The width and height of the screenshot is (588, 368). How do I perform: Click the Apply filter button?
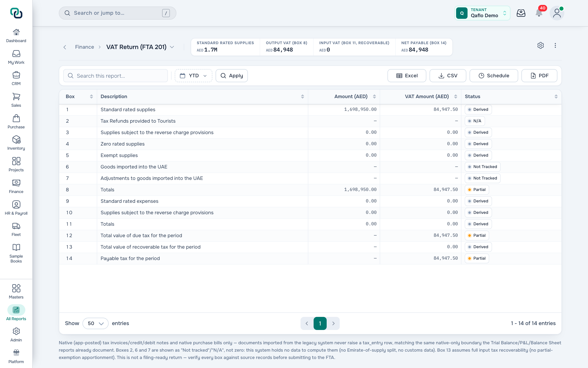[232, 76]
